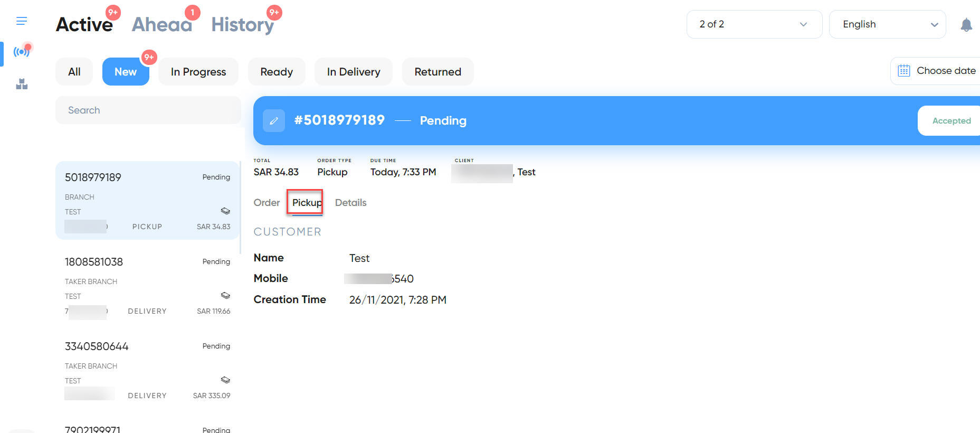This screenshot has width=980, height=433.
Task: Filter orders by New
Action: 126,72
